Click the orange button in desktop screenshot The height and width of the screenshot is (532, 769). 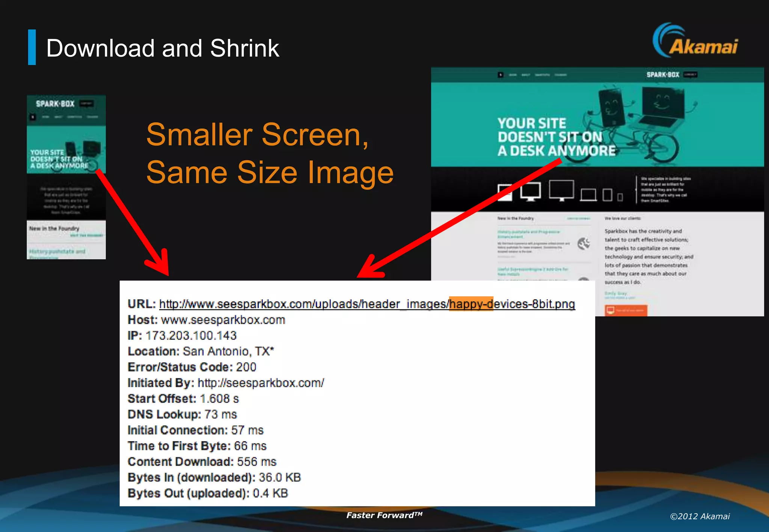(x=626, y=310)
